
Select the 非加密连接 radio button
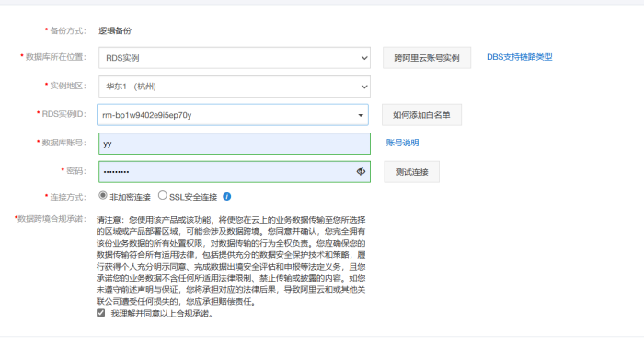point(103,196)
